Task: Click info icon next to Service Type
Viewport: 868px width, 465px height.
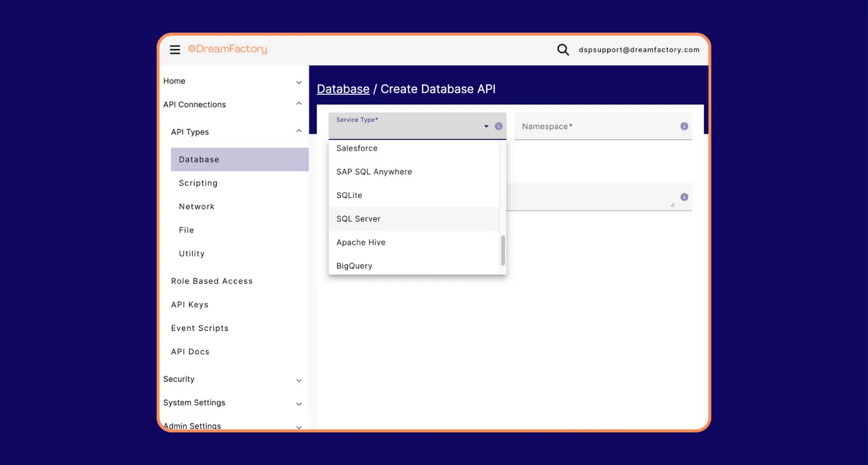Action: point(498,126)
